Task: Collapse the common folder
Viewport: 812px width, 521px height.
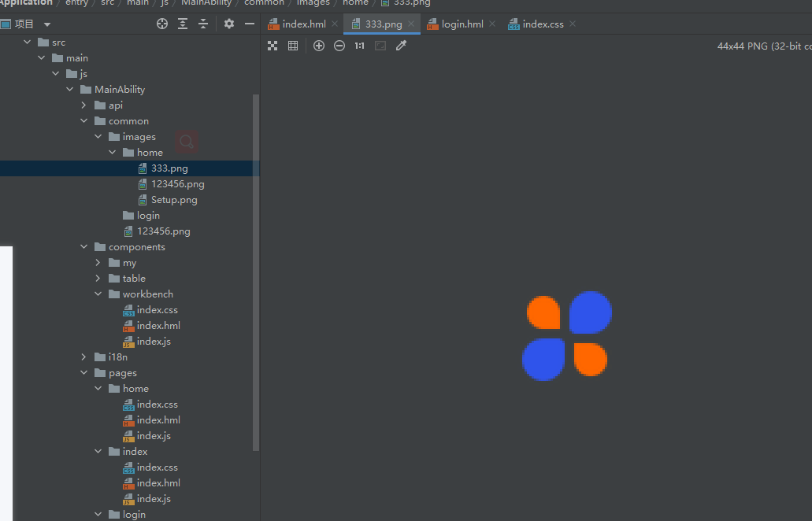Action: 84,120
